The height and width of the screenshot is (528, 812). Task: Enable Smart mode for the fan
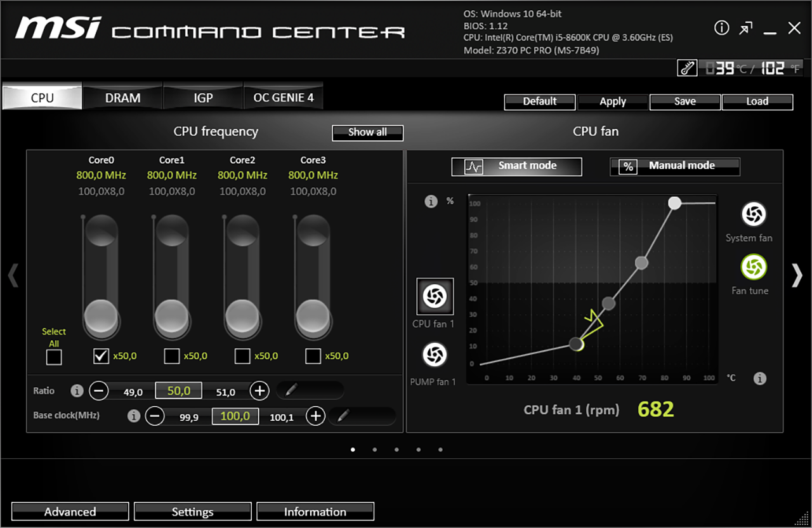[516, 166]
